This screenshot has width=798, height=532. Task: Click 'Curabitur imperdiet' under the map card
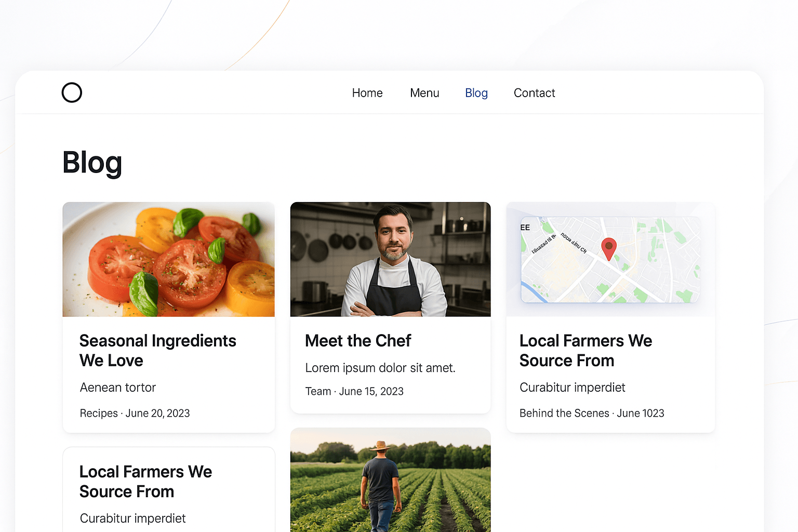[x=573, y=388]
